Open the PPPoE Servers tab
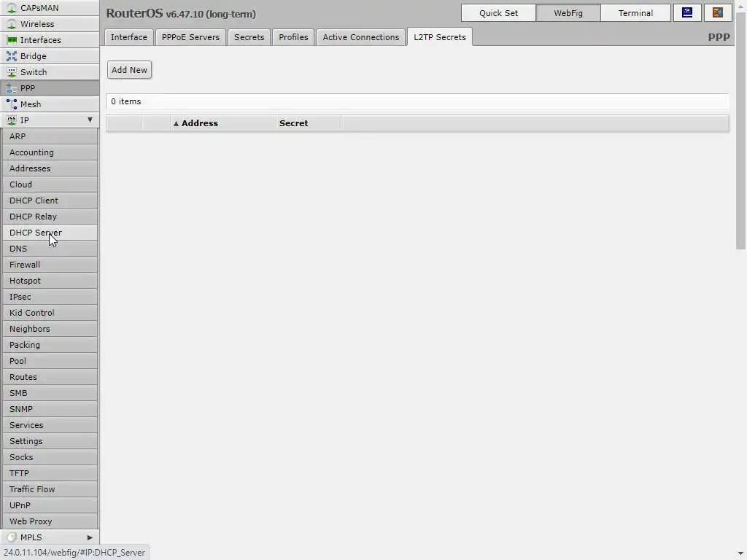747x560 pixels. 190,37
